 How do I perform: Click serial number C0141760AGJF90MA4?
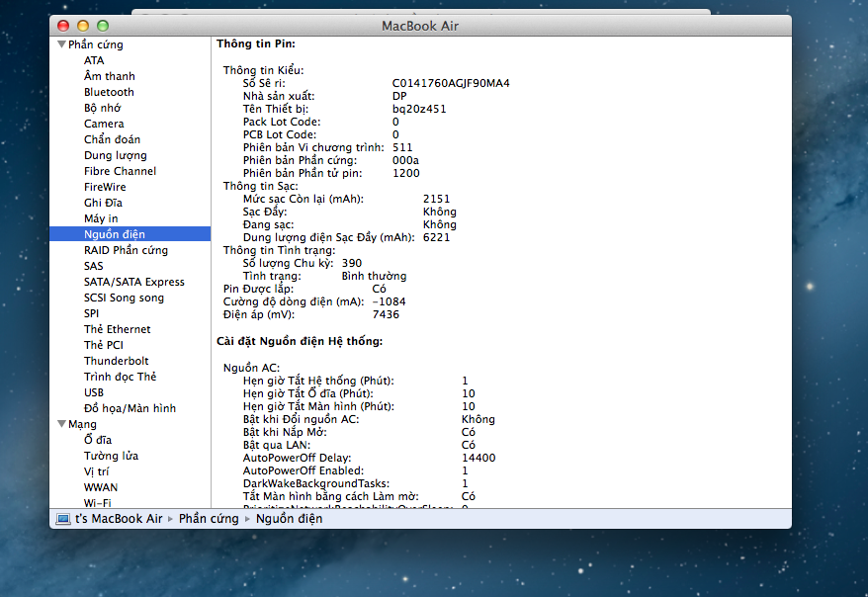[451, 83]
